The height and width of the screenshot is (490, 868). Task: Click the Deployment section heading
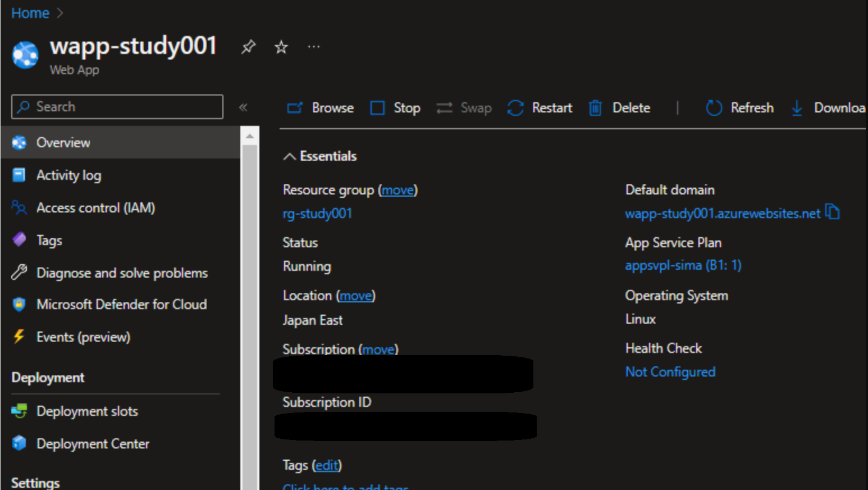pyautogui.click(x=48, y=378)
